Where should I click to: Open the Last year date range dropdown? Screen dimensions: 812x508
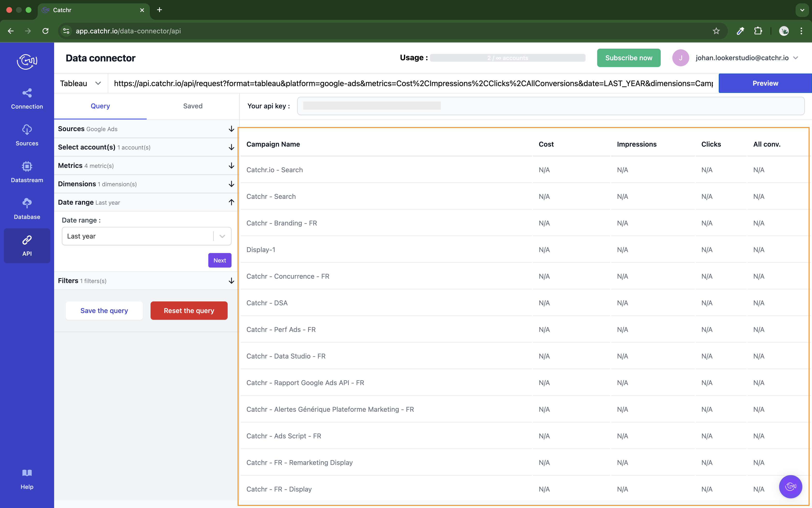coord(146,236)
